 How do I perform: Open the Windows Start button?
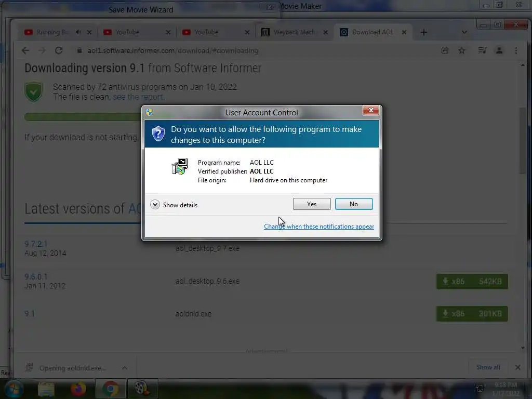14,389
